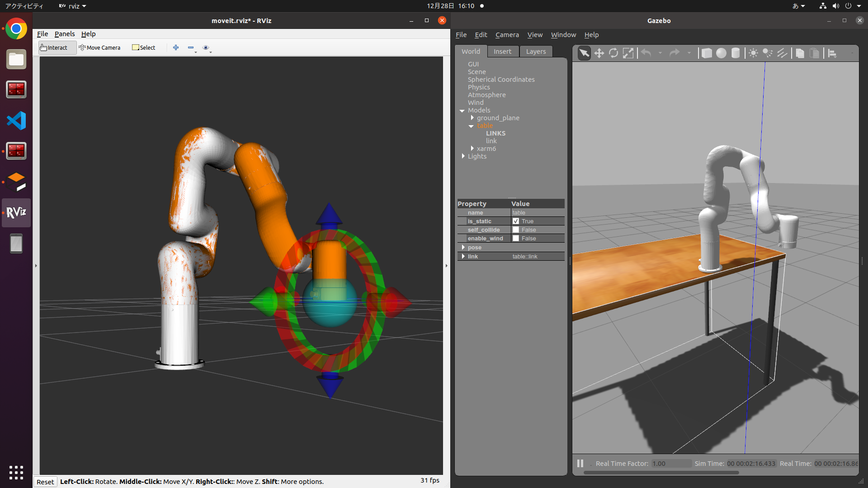This screenshot has height=488, width=868.
Task: Click the RViz focus camera eye icon
Action: pyautogui.click(x=206, y=47)
